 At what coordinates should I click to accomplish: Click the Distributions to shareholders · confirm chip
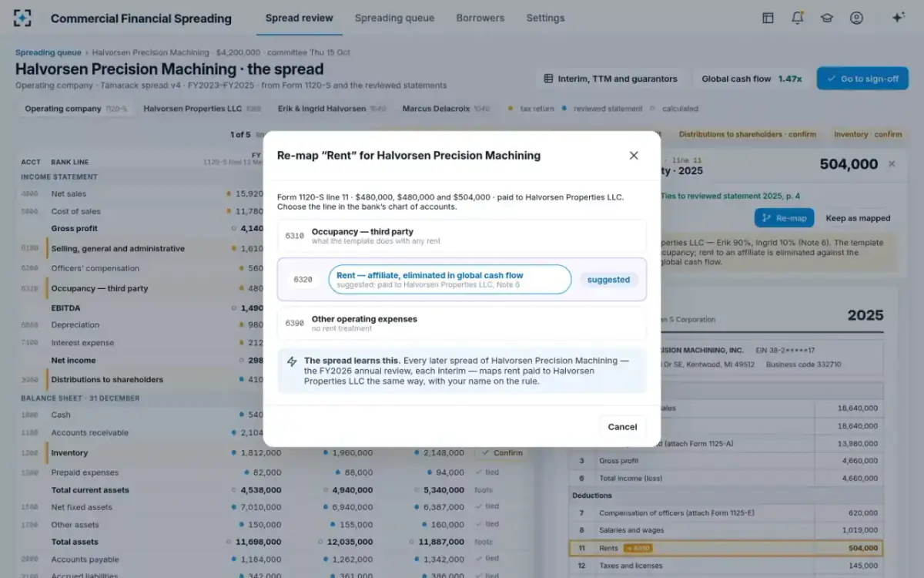(747, 134)
